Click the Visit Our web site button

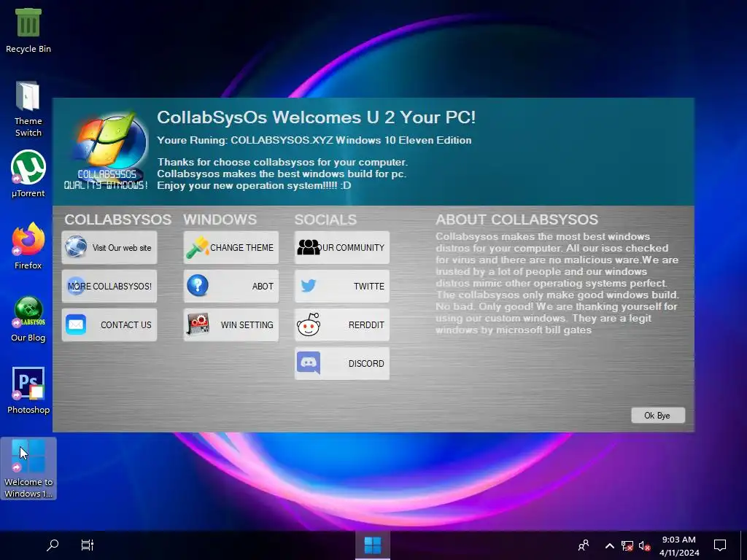[x=109, y=248]
